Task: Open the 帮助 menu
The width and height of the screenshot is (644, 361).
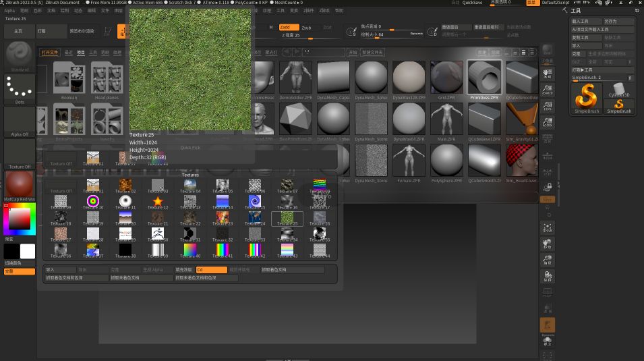Action: point(339,11)
